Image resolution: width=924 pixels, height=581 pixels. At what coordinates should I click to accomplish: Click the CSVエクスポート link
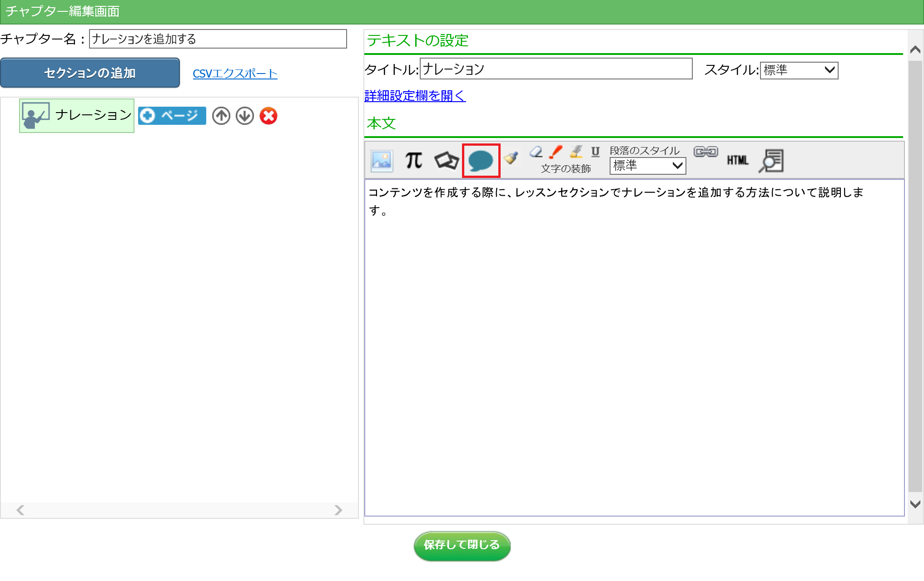(x=235, y=74)
